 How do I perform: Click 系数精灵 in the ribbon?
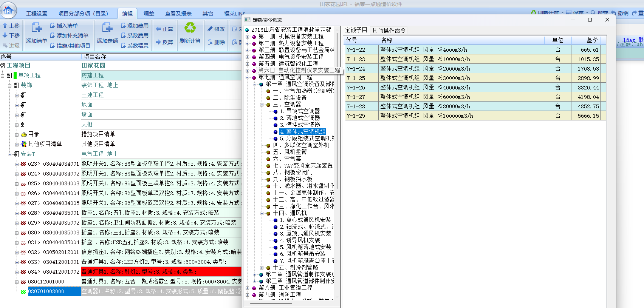click(x=134, y=46)
